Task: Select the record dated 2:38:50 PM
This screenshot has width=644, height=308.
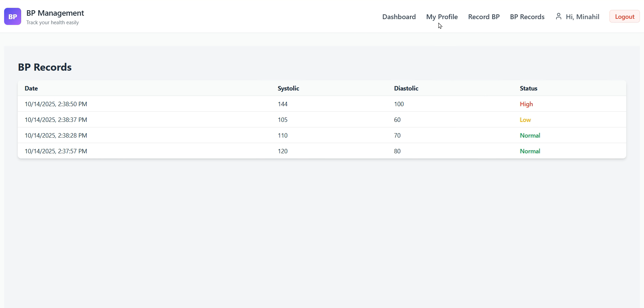Action: [x=56, y=104]
